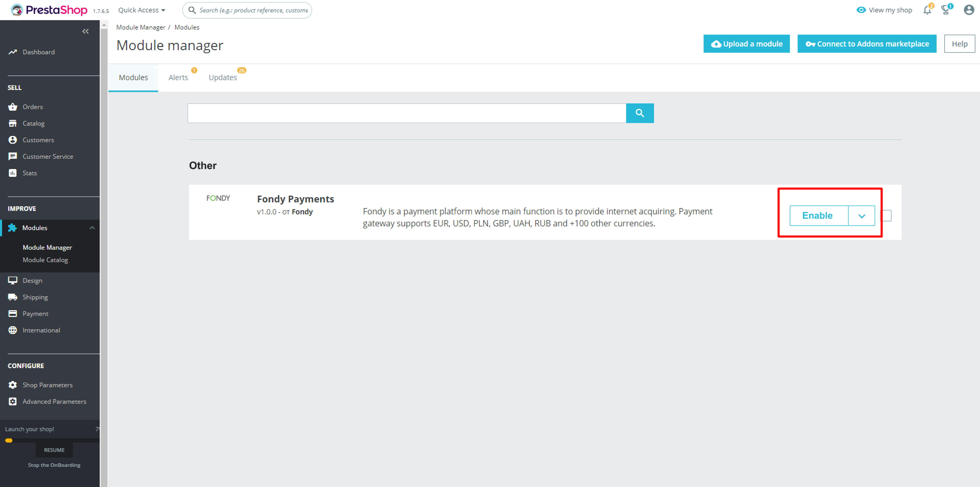Click the Catalog store icon
Image resolution: width=980 pixels, height=487 pixels.
pos(13,123)
